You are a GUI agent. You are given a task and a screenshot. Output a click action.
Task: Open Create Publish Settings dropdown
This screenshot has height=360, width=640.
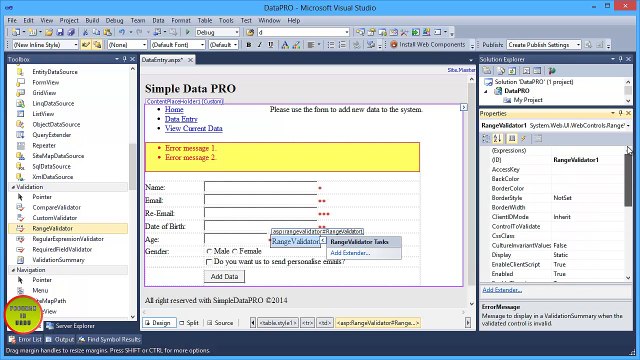(578, 45)
